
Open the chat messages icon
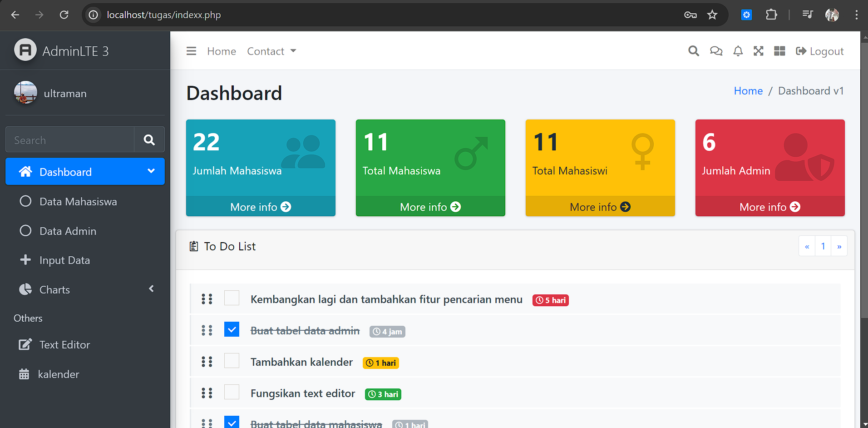716,51
